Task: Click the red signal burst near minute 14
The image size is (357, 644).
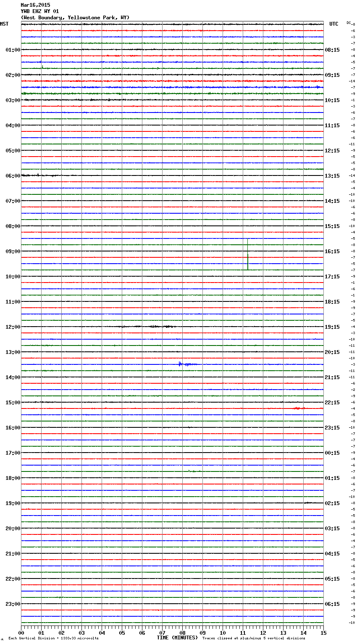Action: pyautogui.click(x=299, y=408)
